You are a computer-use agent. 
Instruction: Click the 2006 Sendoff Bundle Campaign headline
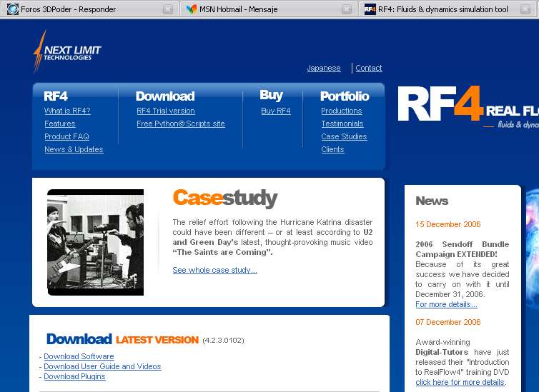[462, 249]
